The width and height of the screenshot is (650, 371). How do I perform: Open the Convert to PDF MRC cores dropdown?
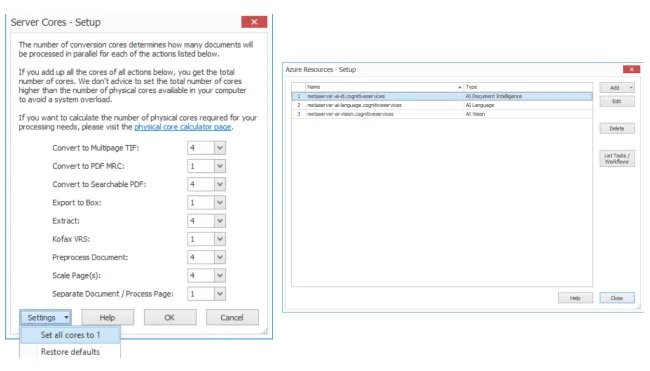(x=220, y=166)
